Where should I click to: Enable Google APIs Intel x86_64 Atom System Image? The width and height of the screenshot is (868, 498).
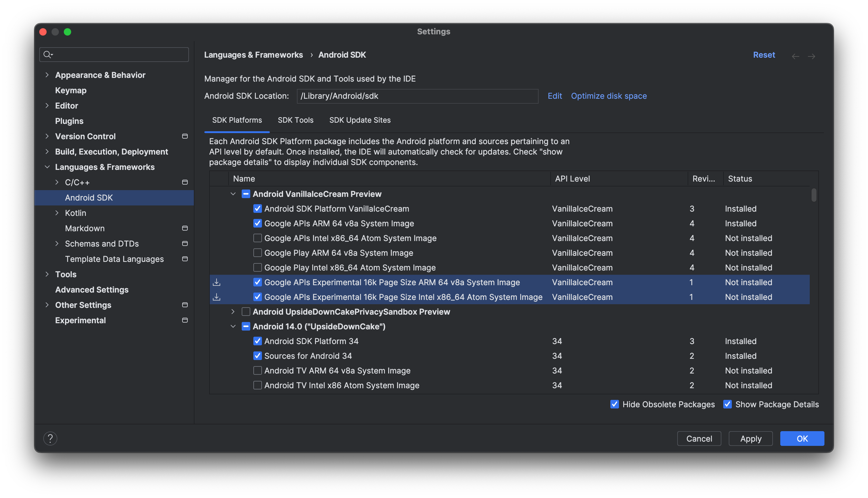[x=257, y=238]
